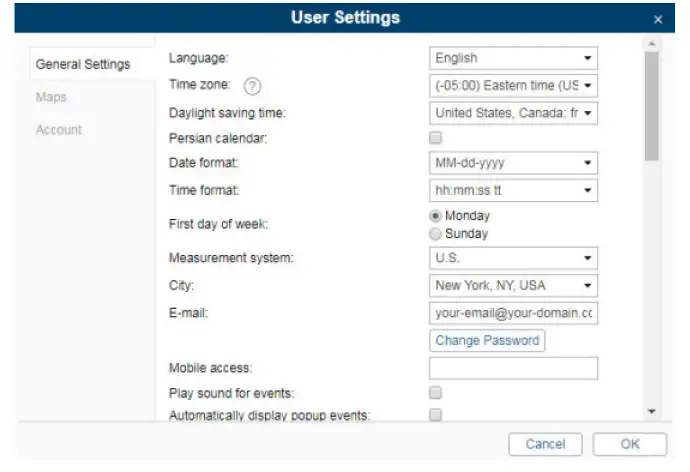This screenshot has width=690, height=472.
Task: Click the vertical scrollbar thumb in settings
Action: [x=652, y=105]
